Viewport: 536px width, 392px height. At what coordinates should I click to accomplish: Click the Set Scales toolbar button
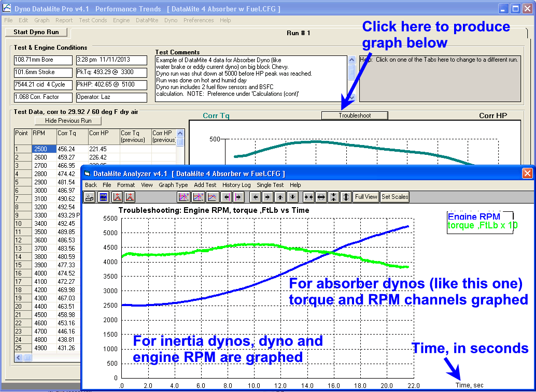pyautogui.click(x=395, y=197)
